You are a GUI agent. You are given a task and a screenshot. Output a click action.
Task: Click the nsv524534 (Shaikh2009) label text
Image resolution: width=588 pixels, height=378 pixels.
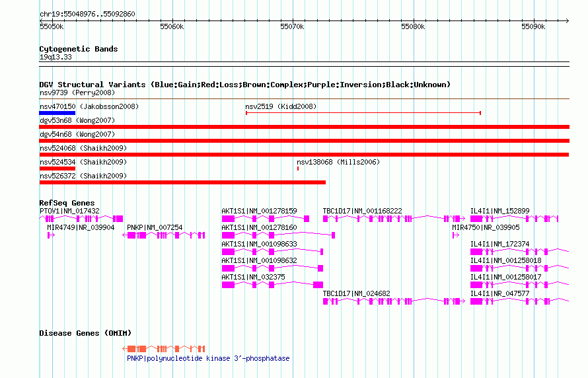pos(83,162)
